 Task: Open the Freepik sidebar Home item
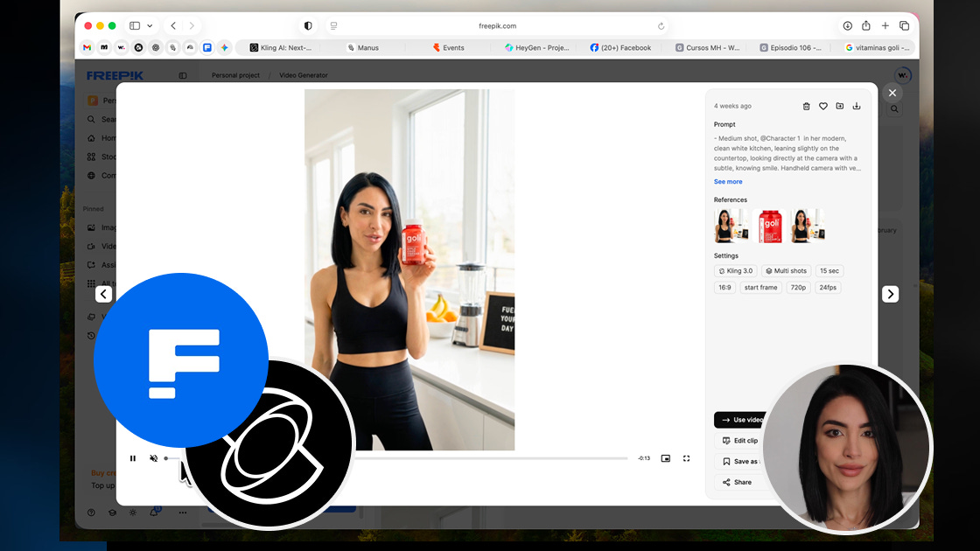(102, 138)
